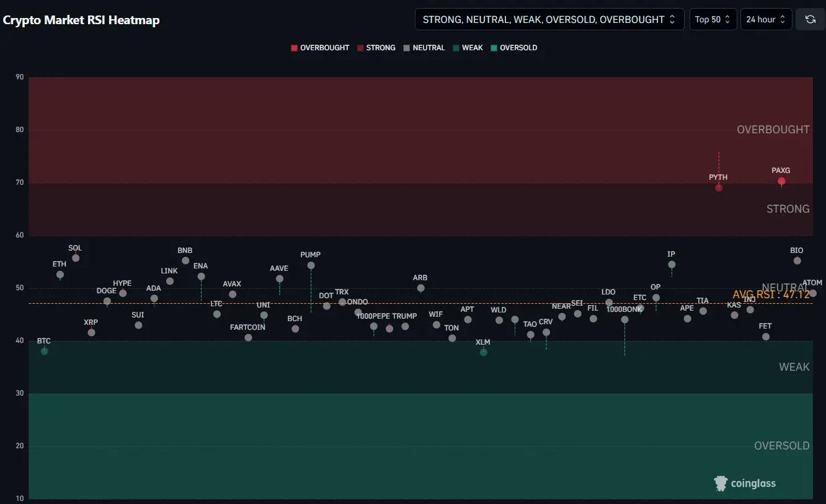Screen dimensions: 826x504
Task: Click the IP data point
Action: pos(672,265)
